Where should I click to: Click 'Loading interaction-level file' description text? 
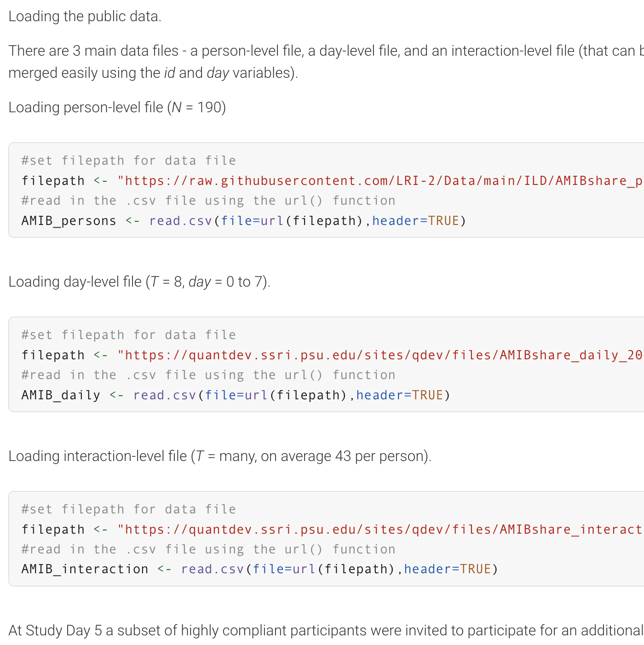[219, 456]
